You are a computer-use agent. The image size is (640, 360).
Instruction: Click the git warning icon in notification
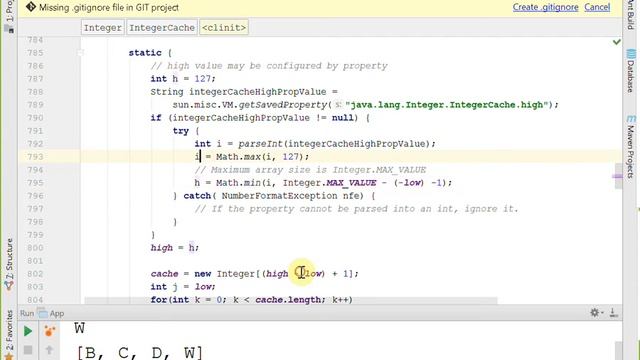pos(30,7)
